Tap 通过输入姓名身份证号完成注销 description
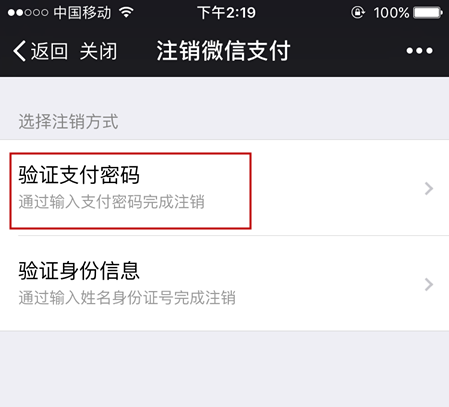Image resolution: width=449 pixels, height=407 pixels. (127, 298)
